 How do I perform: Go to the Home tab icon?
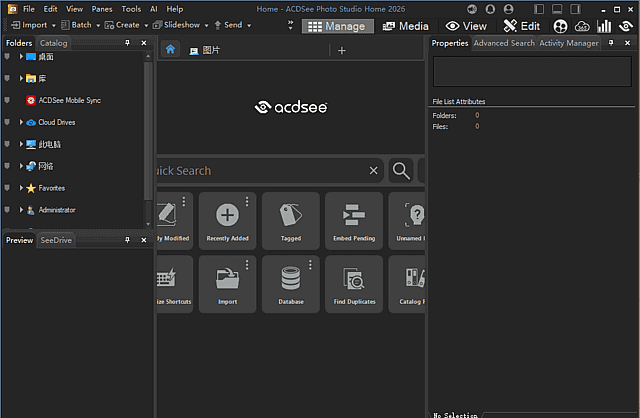(x=170, y=50)
